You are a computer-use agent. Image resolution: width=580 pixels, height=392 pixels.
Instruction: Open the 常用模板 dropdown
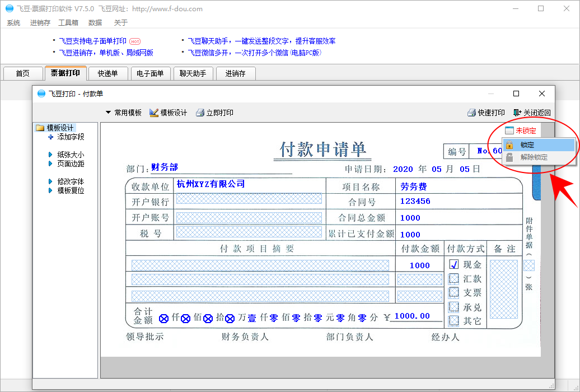click(124, 113)
